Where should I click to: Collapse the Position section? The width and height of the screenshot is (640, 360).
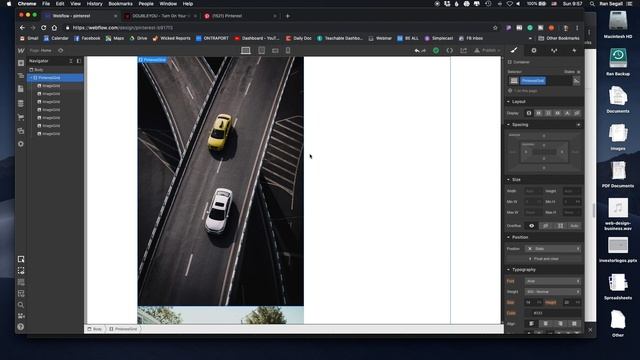pos(520,237)
